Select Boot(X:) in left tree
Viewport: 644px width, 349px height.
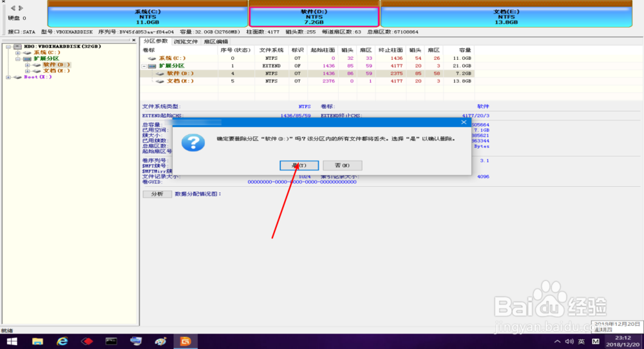point(38,77)
